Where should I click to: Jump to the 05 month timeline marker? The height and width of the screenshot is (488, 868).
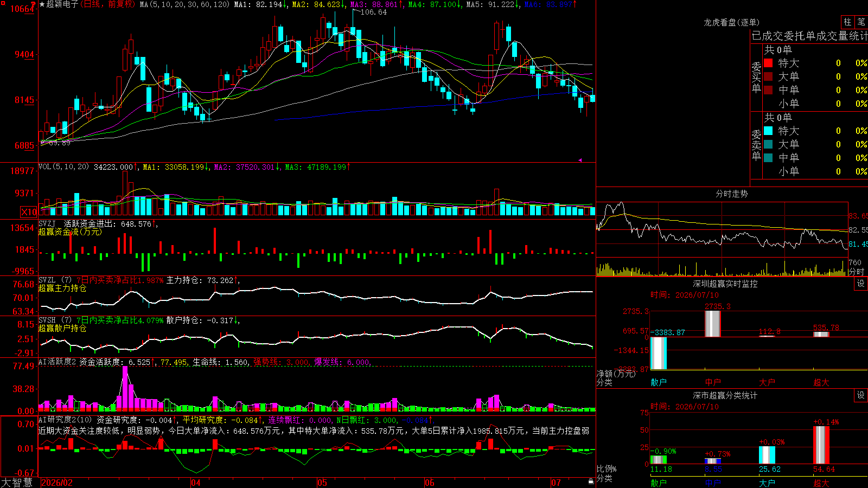pos(322,483)
